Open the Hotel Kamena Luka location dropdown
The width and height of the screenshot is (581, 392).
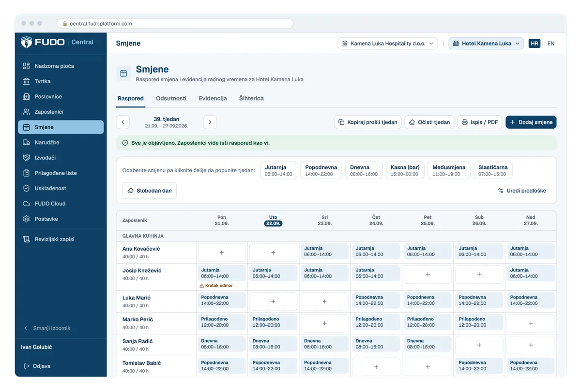point(486,44)
